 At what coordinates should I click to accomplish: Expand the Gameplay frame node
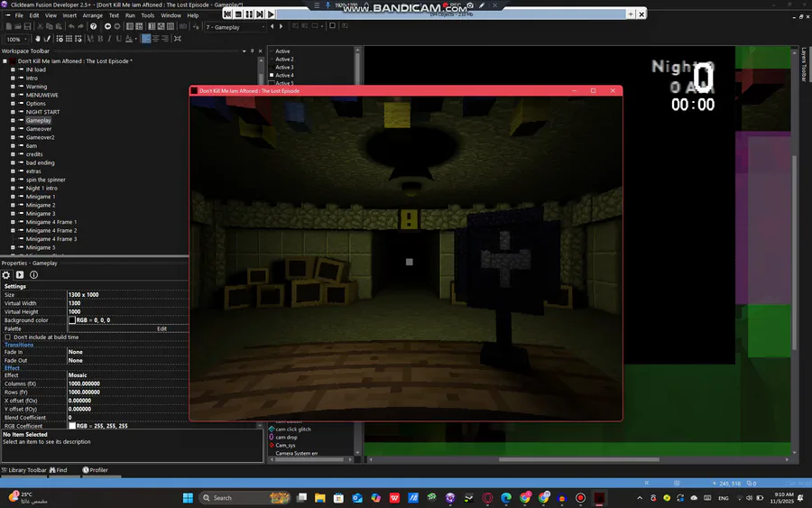[13, 120]
